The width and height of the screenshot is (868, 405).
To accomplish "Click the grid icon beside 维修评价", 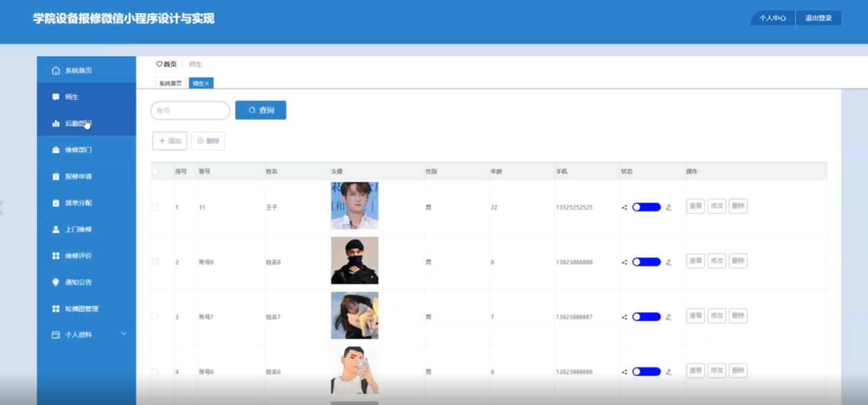I will [55, 256].
